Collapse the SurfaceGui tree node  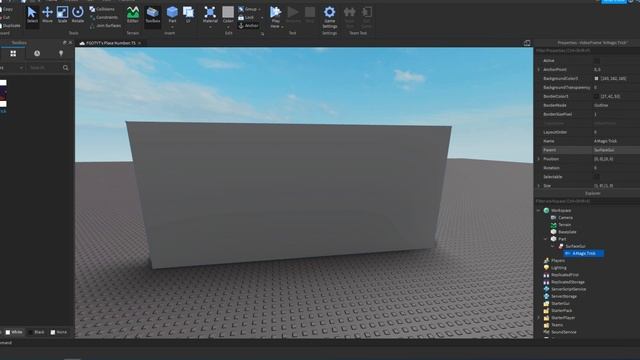[553, 246]
